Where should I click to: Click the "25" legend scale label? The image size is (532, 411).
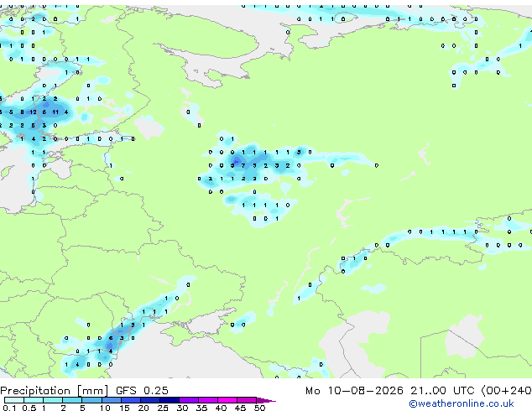163,408
